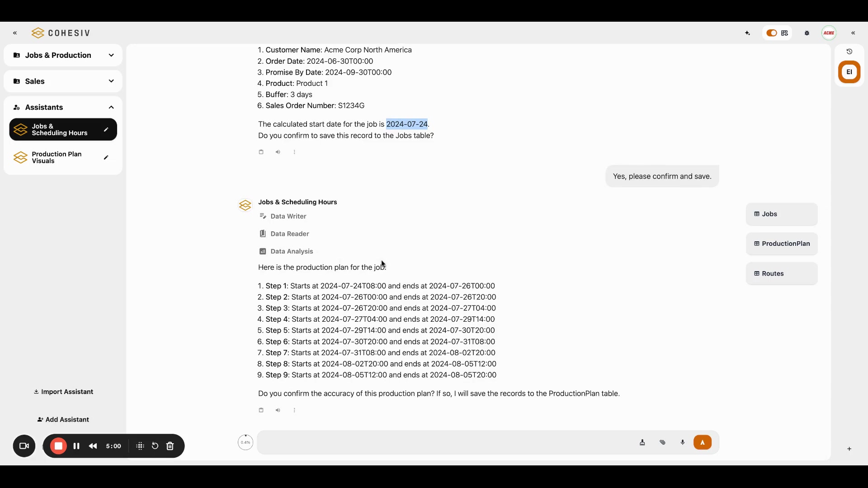Image resolution: width=868 pixels, height=488 pixels.
Task: Open more options for production plan message
Action: [294, 410]
